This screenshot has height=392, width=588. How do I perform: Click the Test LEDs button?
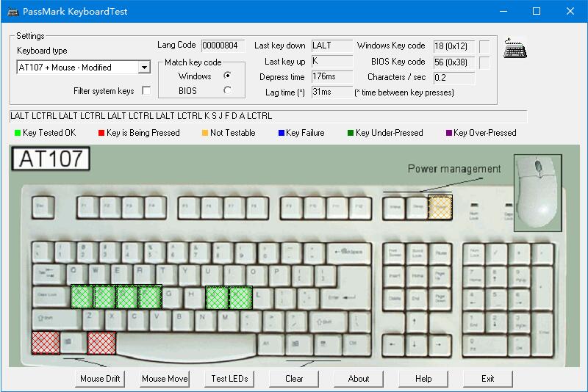coord(229,379)
